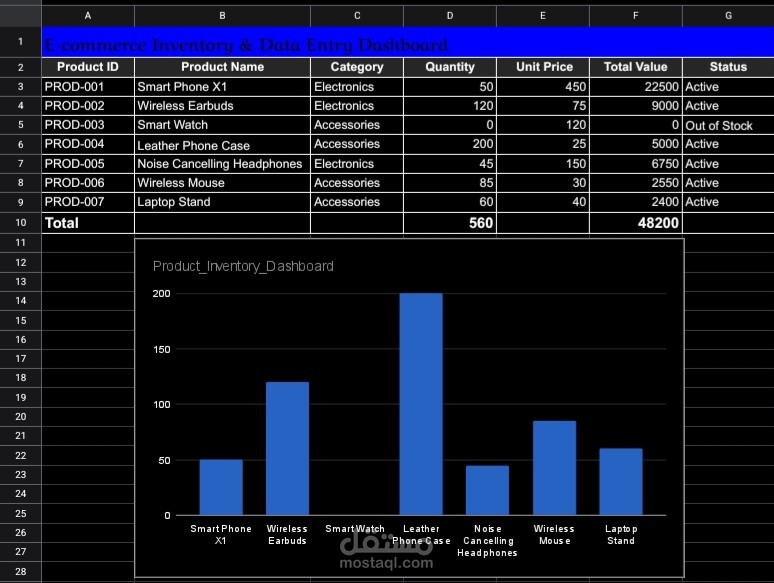Click unit price 40 cell

(x=542, y=202)
